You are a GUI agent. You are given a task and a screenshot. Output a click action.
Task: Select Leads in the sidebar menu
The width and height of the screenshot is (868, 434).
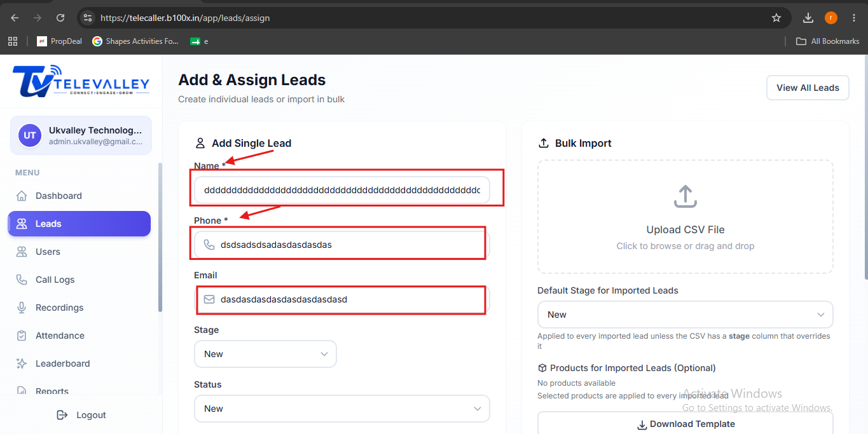(79, 224)
